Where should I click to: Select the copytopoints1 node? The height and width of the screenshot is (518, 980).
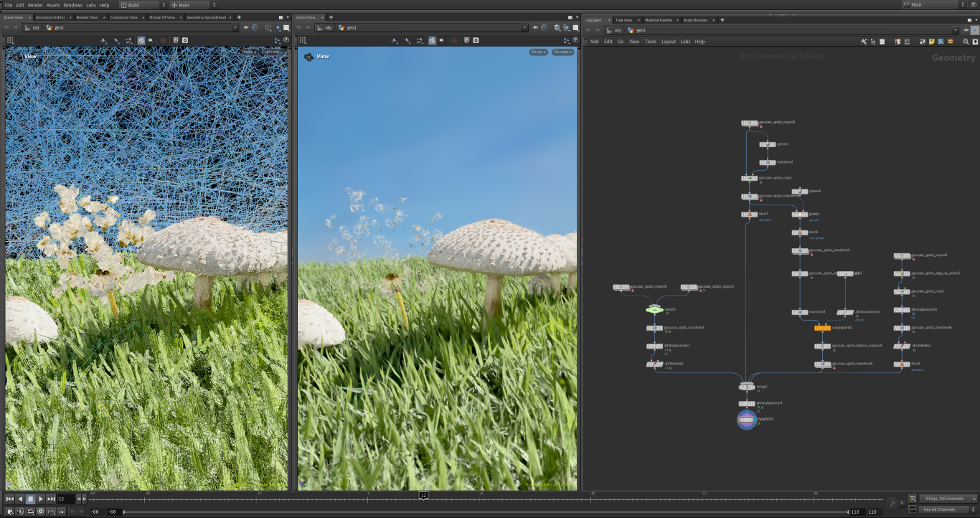pyautogui.click(x=822, y=328)
